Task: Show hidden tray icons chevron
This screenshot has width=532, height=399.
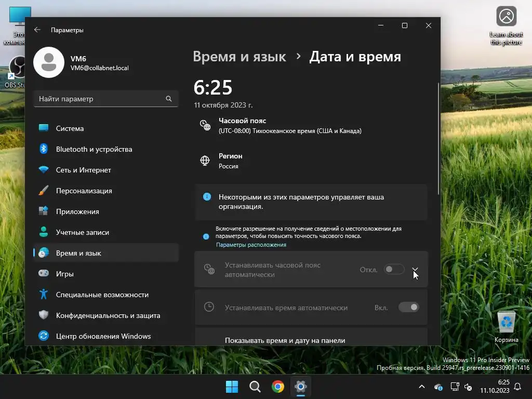Action: tap(422, 387)
